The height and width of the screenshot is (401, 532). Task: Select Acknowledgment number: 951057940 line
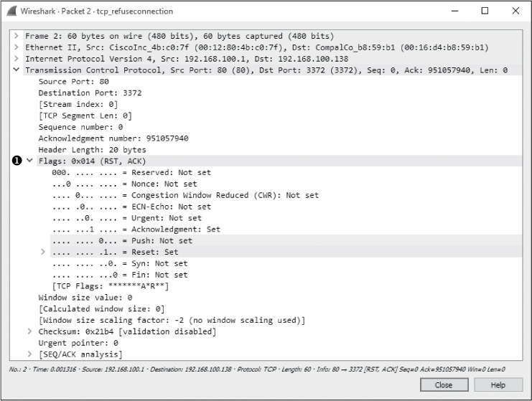(x=113, y=138)
